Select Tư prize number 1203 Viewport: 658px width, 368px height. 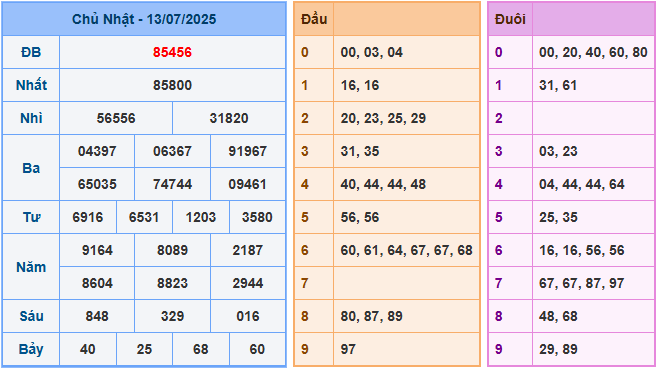click(x=201, y=217)
